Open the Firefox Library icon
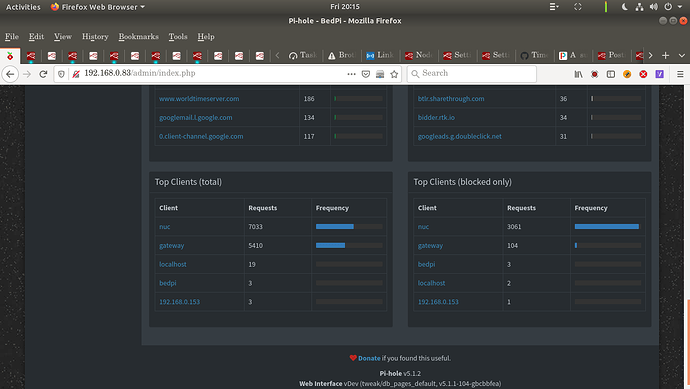This screenshot has height=389, width=690. (578, 74)
